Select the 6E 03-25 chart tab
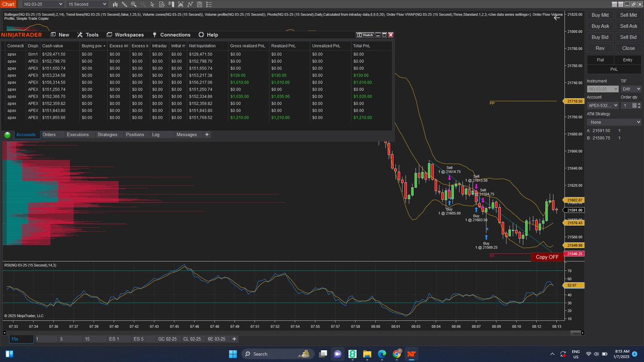The height and width of the screenshot is (362, 644). coord(217,339)
